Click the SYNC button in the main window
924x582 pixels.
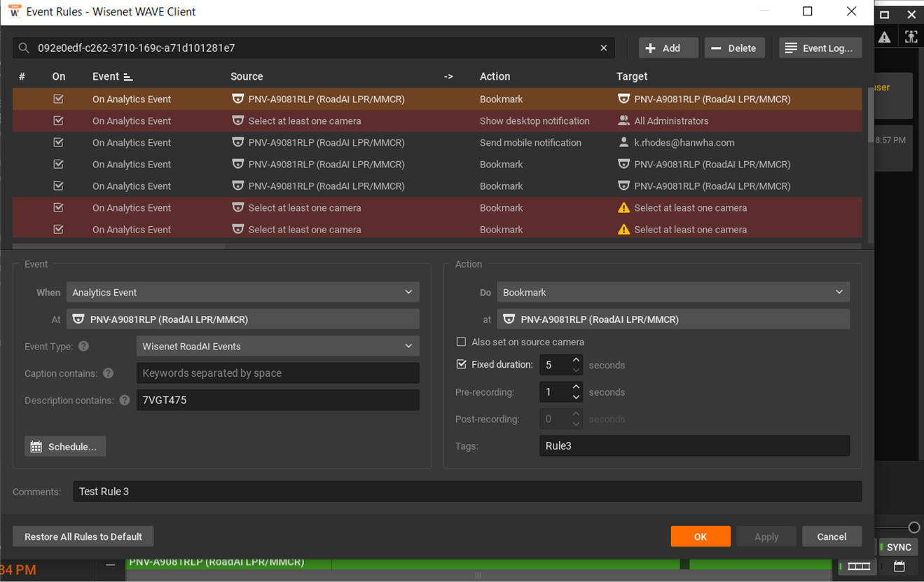897,547
